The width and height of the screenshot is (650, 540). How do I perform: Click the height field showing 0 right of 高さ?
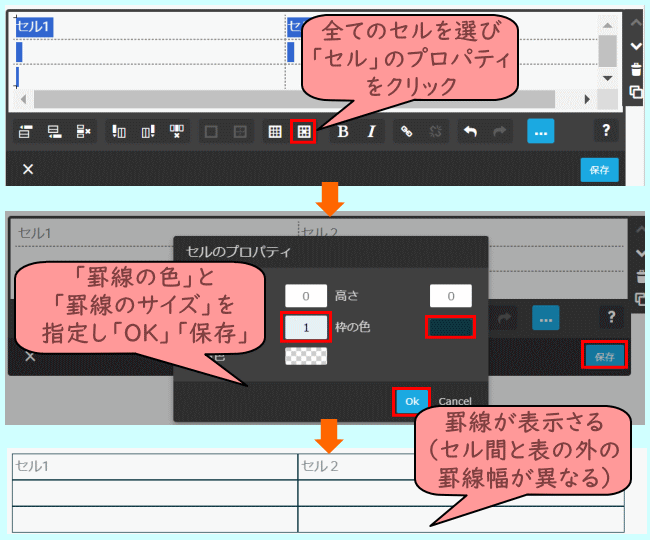coord(451,296)
